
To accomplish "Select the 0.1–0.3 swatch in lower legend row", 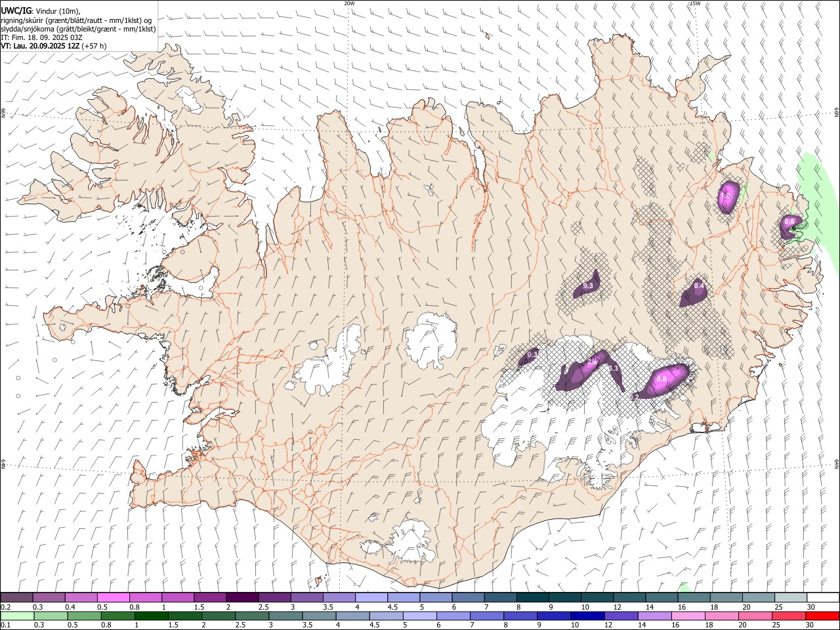I will [x=16, y=616].
